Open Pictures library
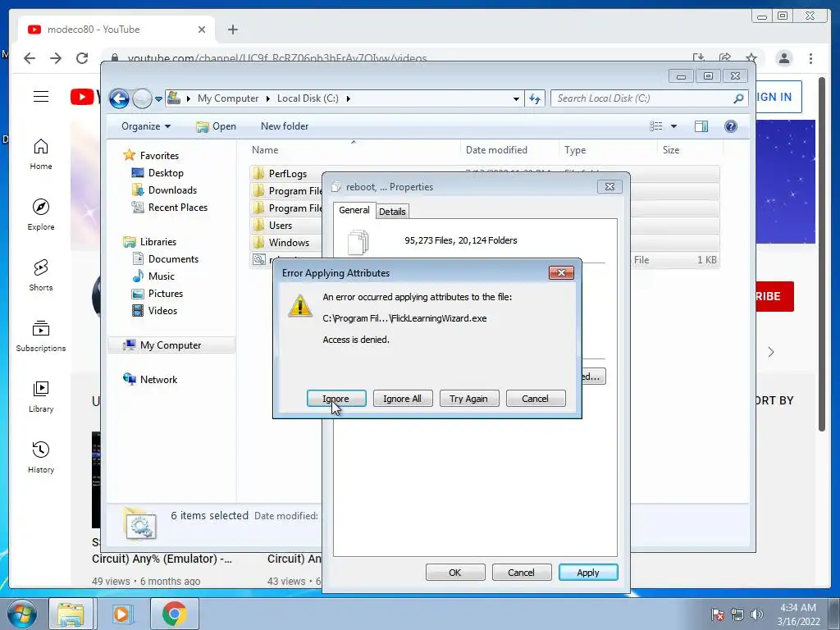 click(x=165, y=294)
